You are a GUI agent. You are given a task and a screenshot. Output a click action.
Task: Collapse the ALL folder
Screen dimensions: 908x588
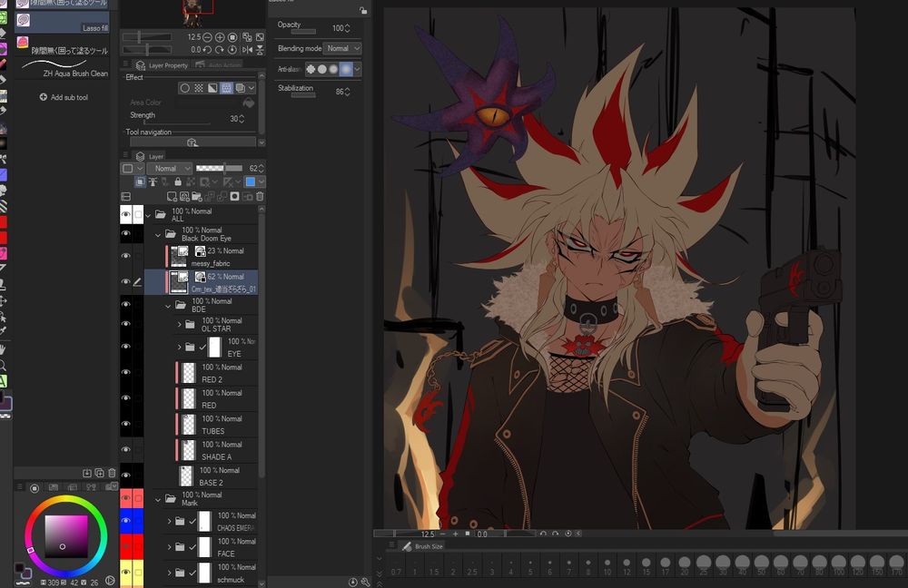[x=148, y=215]
